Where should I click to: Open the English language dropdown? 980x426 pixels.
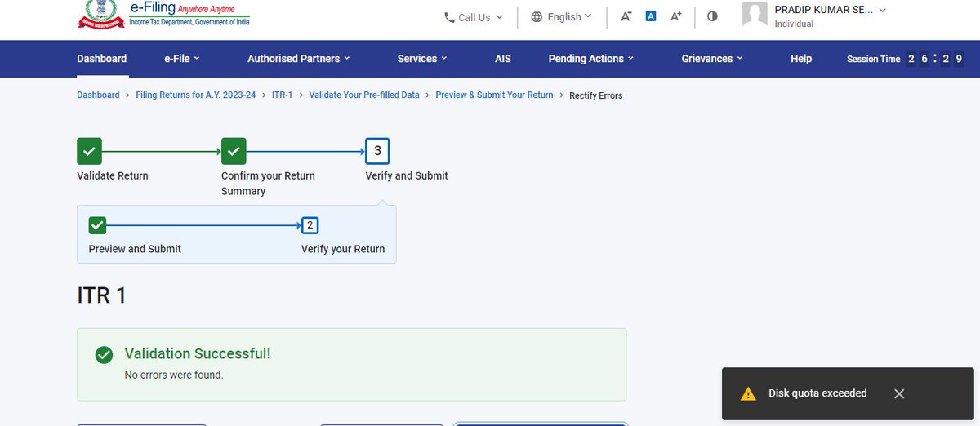coord(561,16)
